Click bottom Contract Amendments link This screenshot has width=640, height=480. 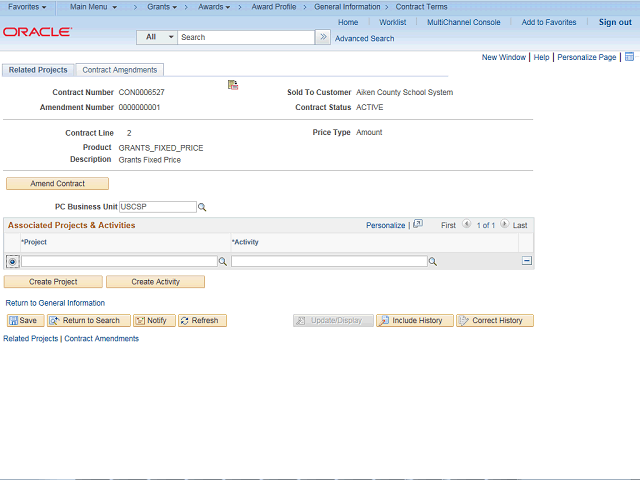pyautogui.click(x=102, y=338)
